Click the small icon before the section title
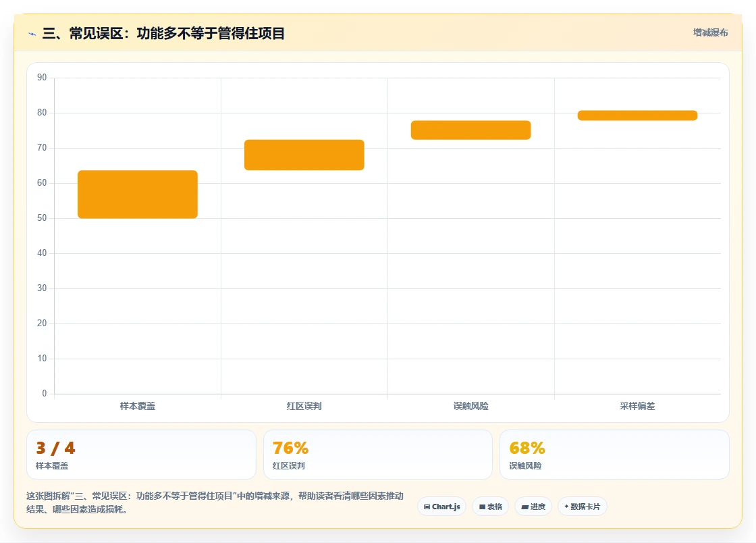The height and width of the screenshot is (543, 756). (32, 34)
